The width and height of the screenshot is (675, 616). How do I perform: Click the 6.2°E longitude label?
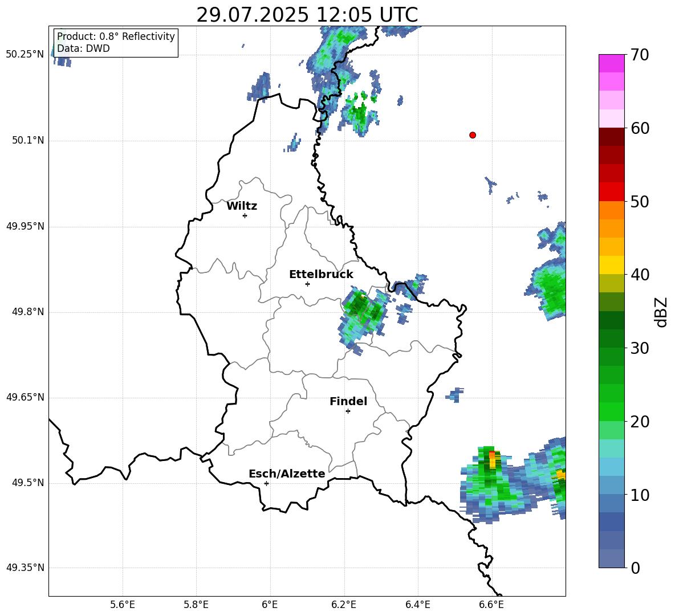[344, 605]
